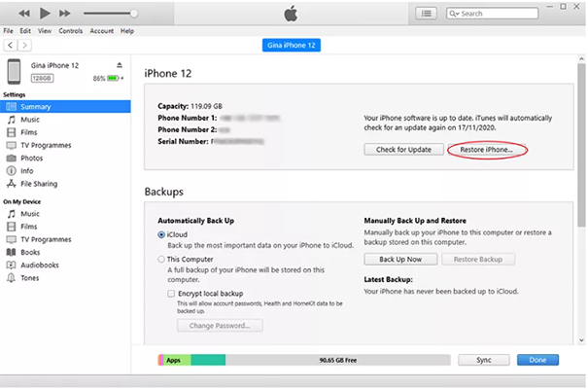Select Audiobooks under On My Device
This screenshot has height=389, width=588.
(39, 264)
